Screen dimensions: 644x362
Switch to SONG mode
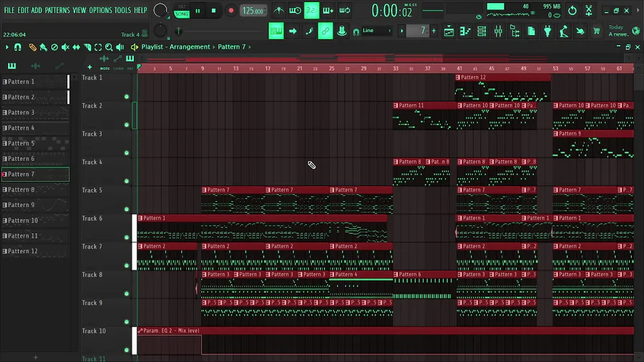[182, 14]
